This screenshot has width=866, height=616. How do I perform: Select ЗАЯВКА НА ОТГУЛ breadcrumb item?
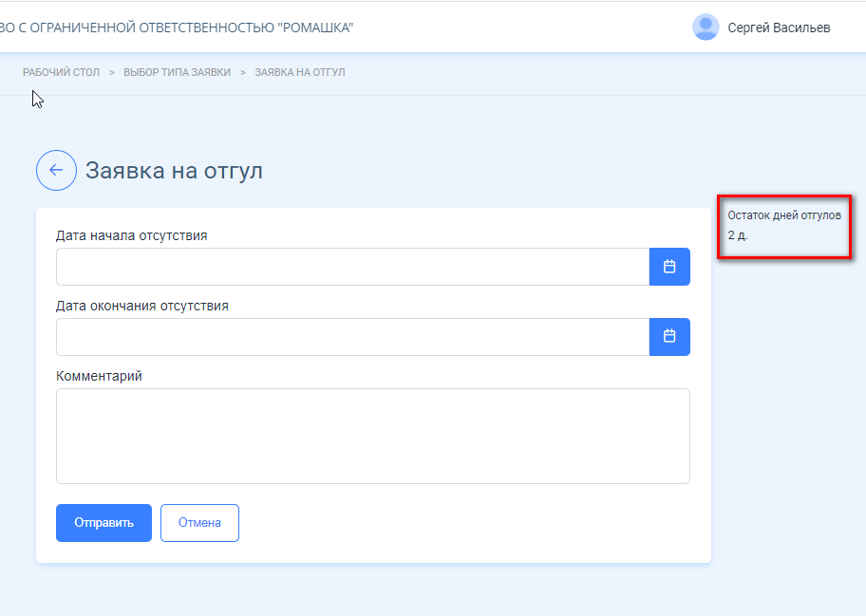coord(300,72)
